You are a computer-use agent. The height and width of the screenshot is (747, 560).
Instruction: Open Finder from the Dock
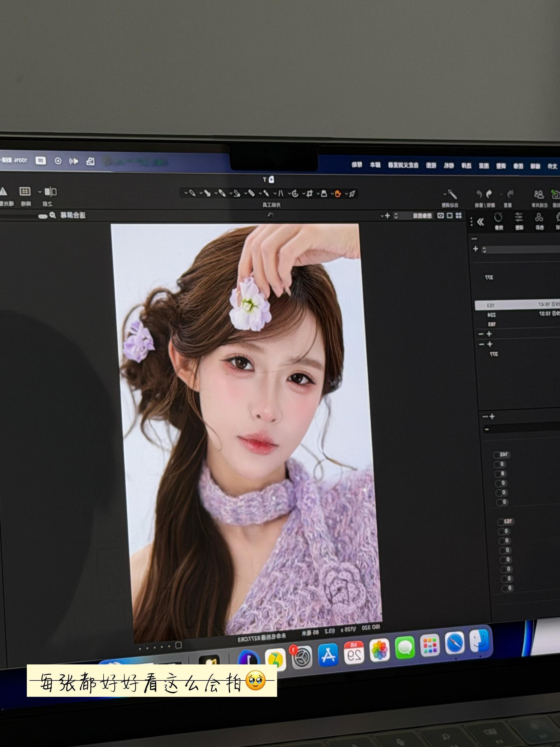coord(479,640)
